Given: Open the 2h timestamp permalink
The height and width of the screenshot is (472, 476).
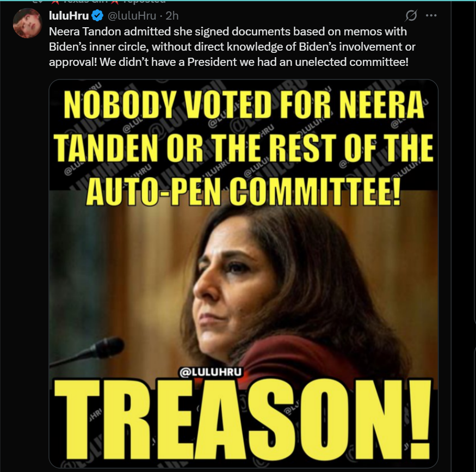Looking at the screenshot, I should tap(172, 15).
